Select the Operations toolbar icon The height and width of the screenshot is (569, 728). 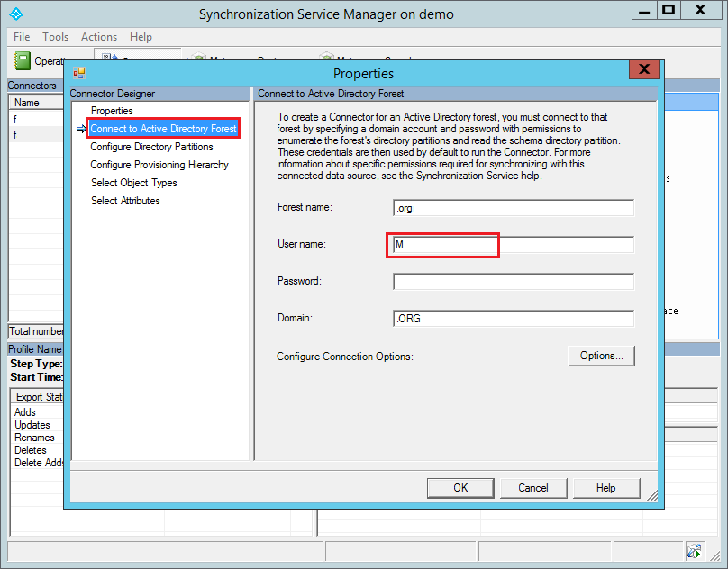point(23,61)
